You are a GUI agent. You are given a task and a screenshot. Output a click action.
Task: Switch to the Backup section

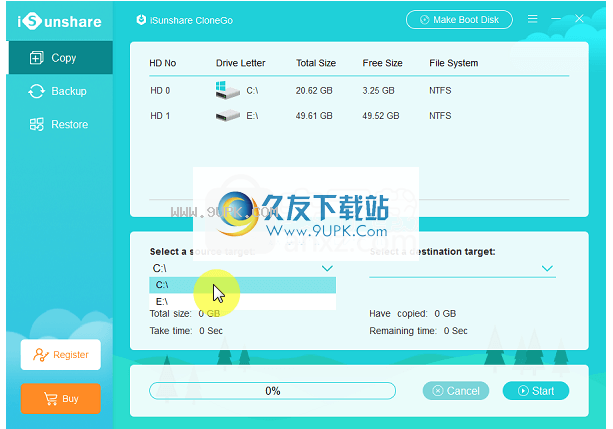[61, 91]
